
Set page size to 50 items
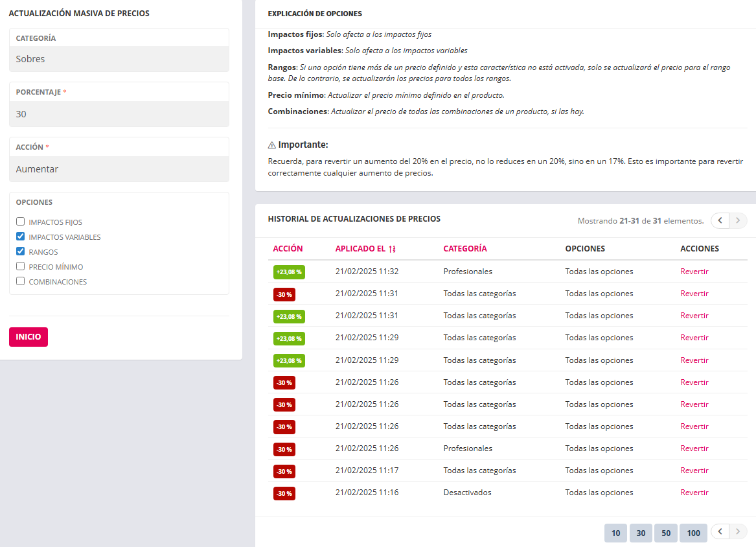(666, 533)
